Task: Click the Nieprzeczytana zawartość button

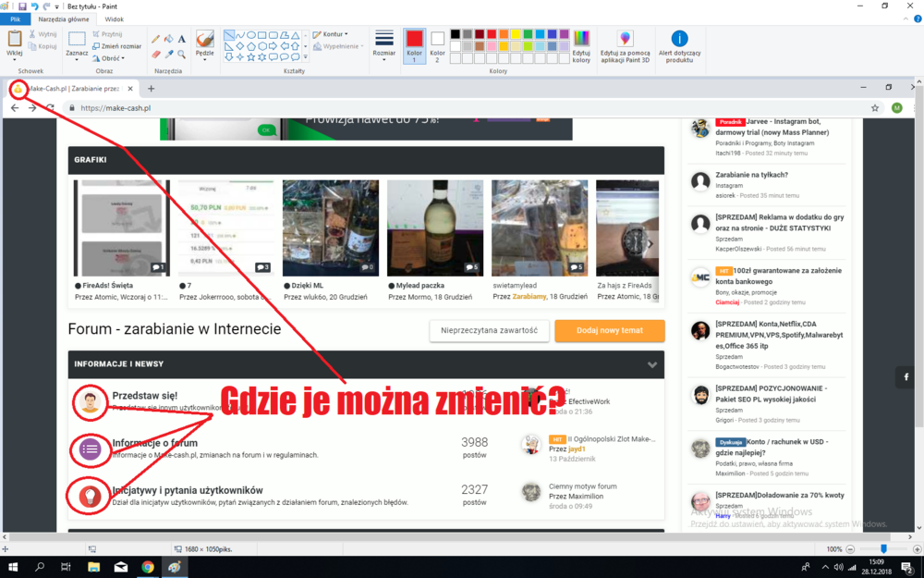Action: tap(490, 330)
